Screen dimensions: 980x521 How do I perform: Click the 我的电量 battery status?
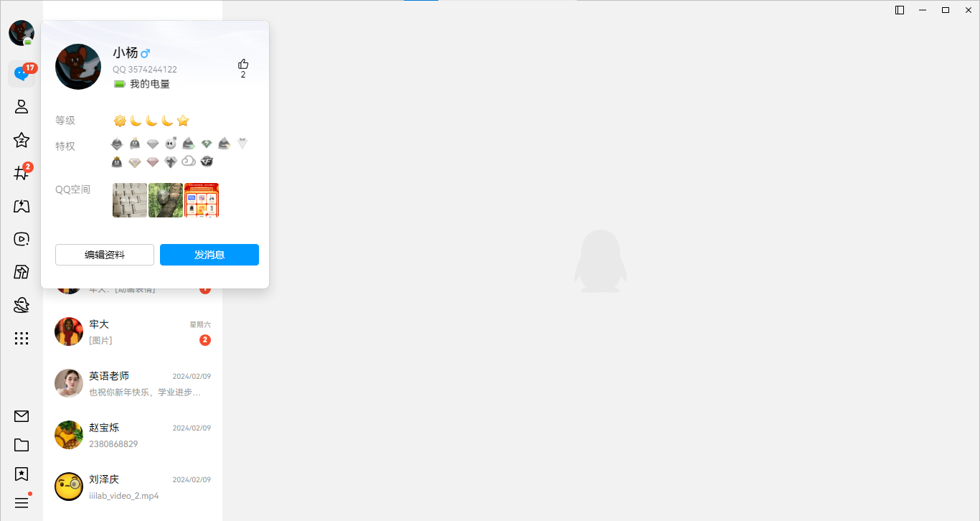tap(142, 84)
